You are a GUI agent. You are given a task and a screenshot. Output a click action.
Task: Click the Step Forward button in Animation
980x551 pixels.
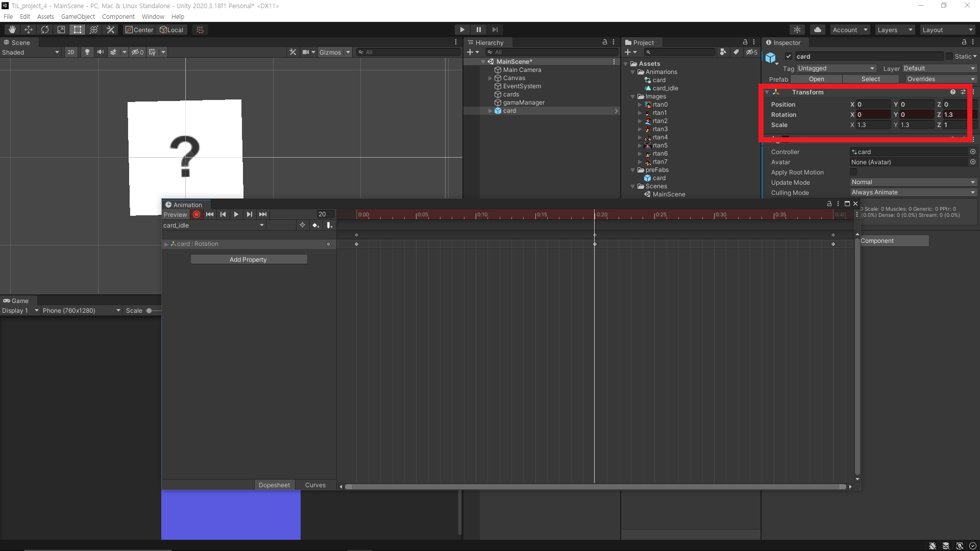coord(249,214)
